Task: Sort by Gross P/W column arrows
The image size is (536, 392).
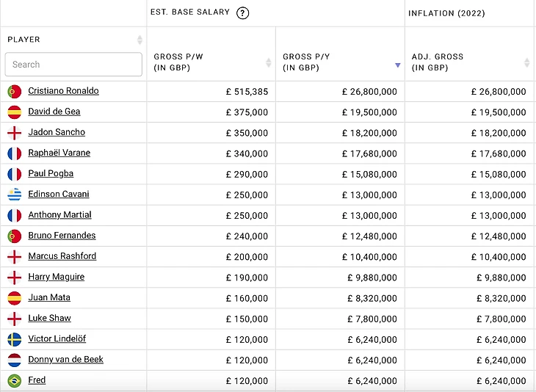Action: [x=268, y=62]
